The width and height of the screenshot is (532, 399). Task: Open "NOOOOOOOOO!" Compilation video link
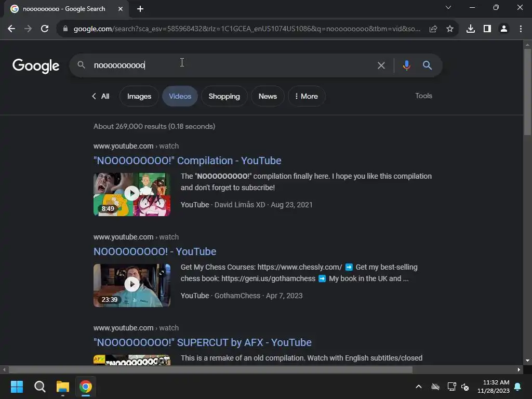[187, 161]
